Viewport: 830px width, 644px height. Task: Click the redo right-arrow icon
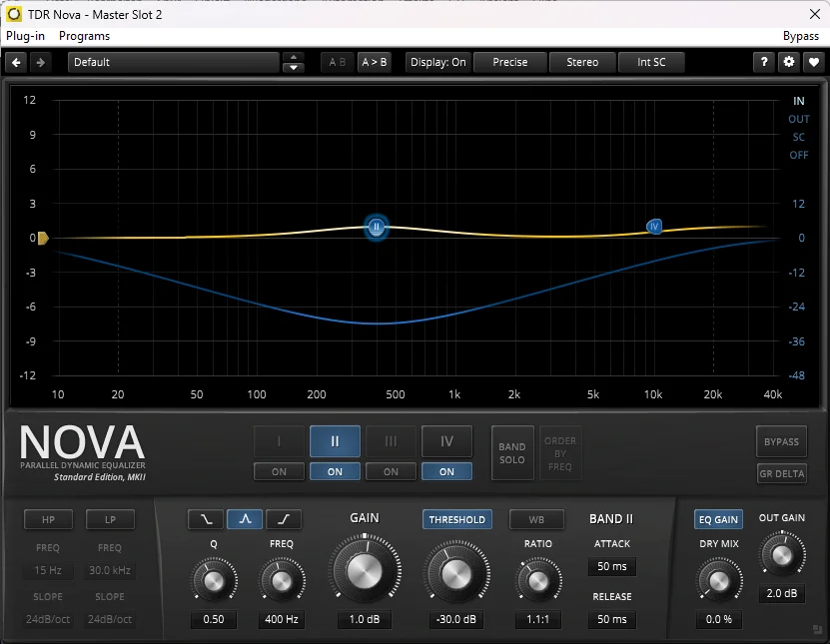tap(40, 63)
